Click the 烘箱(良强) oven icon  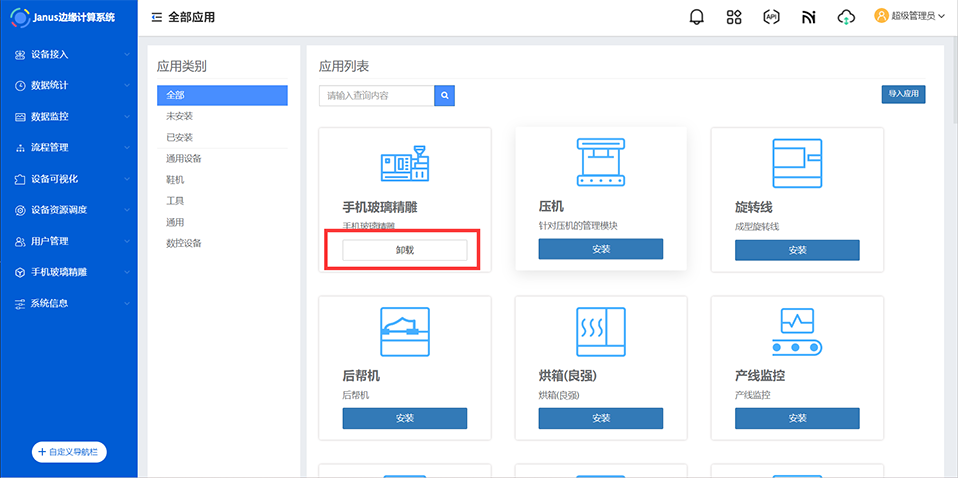tap(600, 331)
